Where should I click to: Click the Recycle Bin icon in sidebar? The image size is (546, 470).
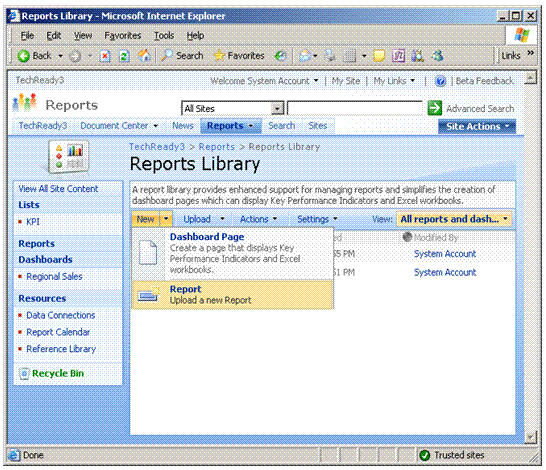pos(24,374)
